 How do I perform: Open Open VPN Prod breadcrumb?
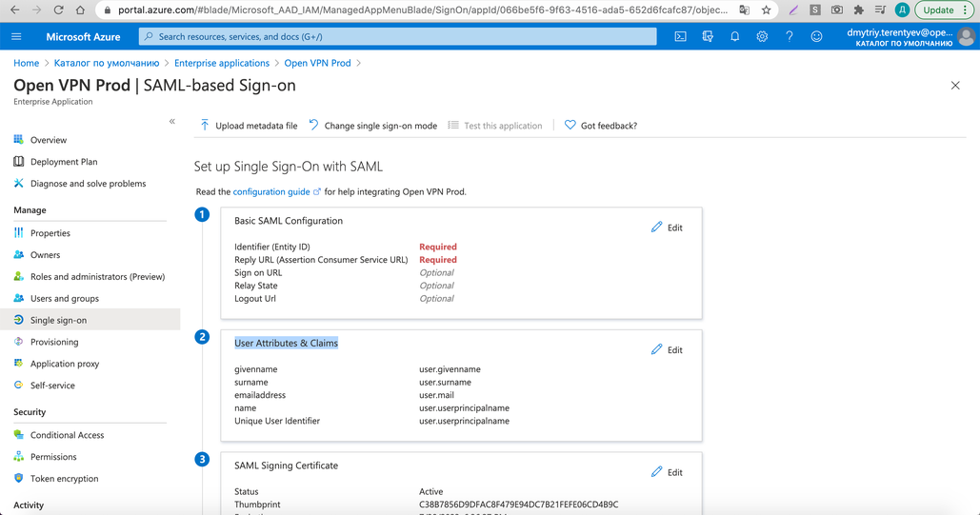coord(317,63)
